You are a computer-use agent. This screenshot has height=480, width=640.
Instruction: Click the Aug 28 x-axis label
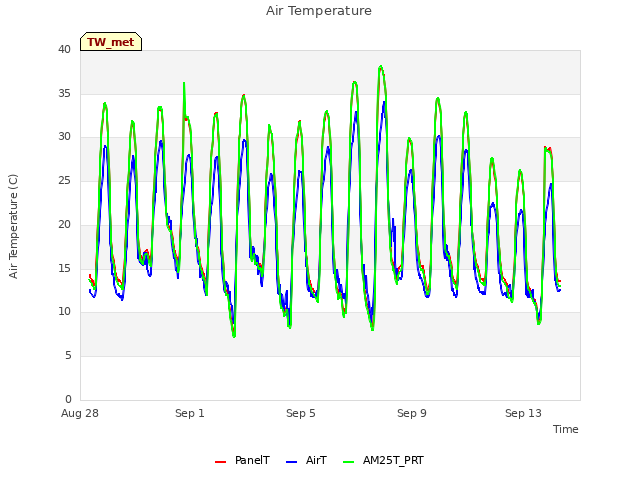(x=80, y=413)
